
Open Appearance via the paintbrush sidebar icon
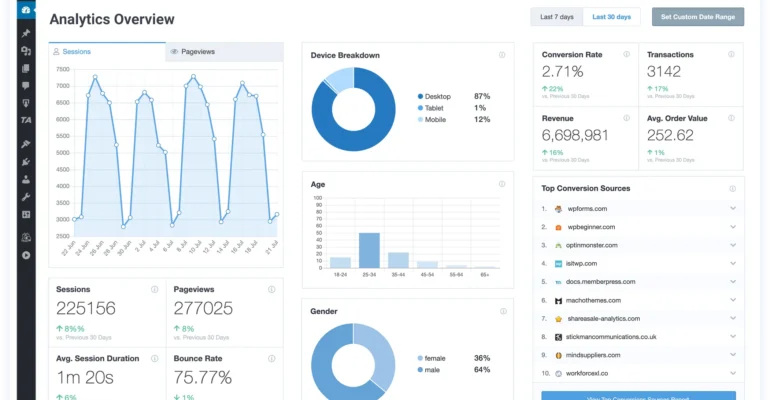click(26, 144)
